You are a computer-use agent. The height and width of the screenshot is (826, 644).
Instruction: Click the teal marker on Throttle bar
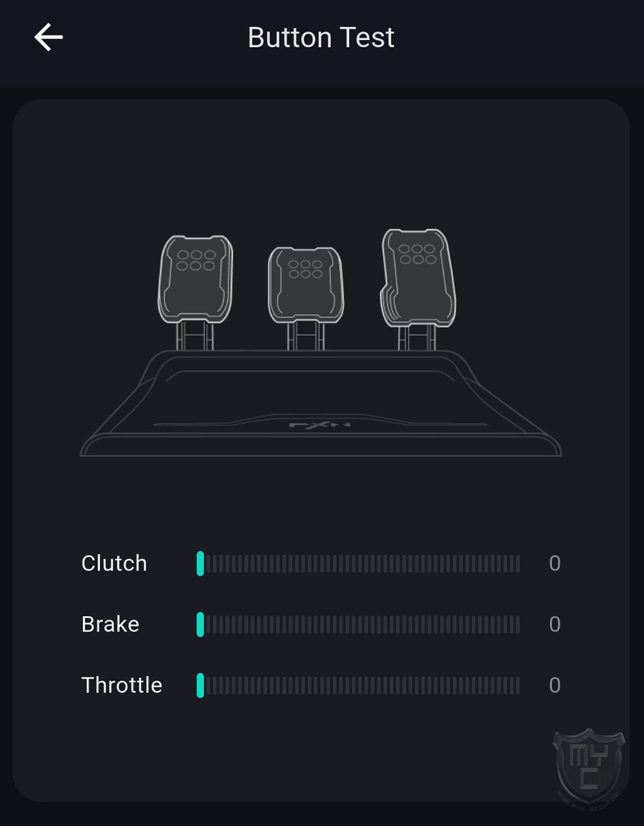pos(200,686)
